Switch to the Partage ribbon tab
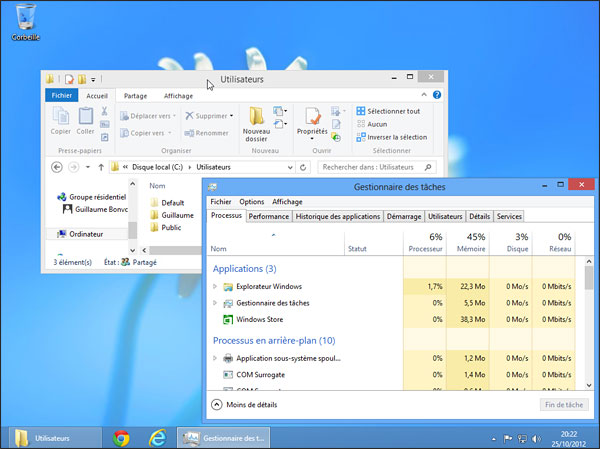600x449 pixels. [135, 96]
